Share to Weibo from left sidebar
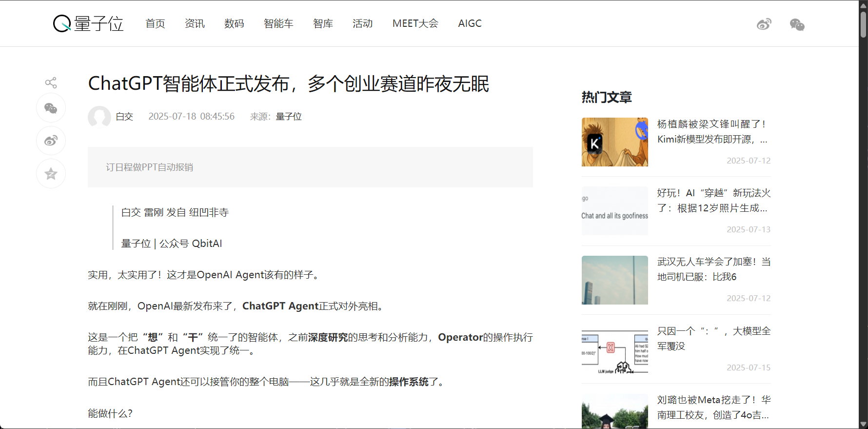868x429 pixels. (51, 141)
